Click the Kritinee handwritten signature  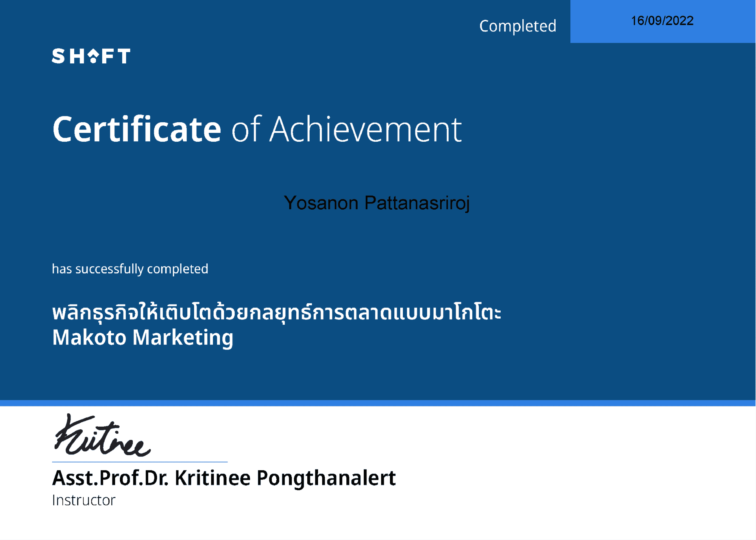pos(102,435)
